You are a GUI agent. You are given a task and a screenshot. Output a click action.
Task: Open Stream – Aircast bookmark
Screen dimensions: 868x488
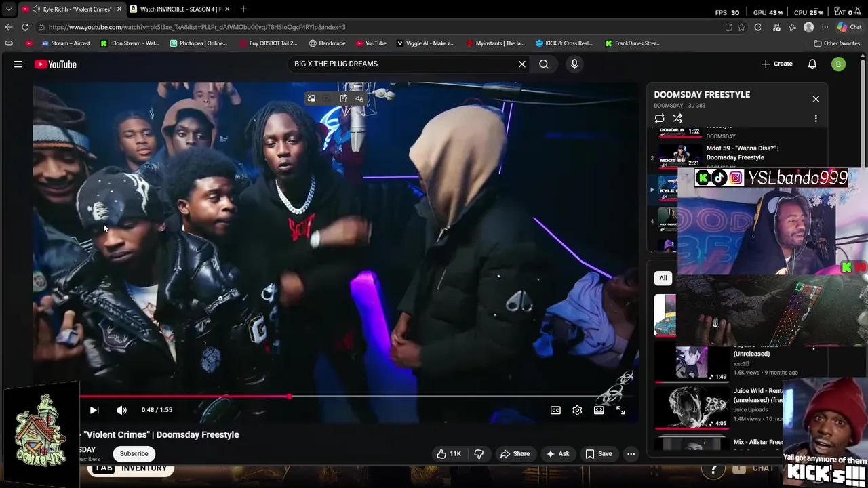[66, 43]
